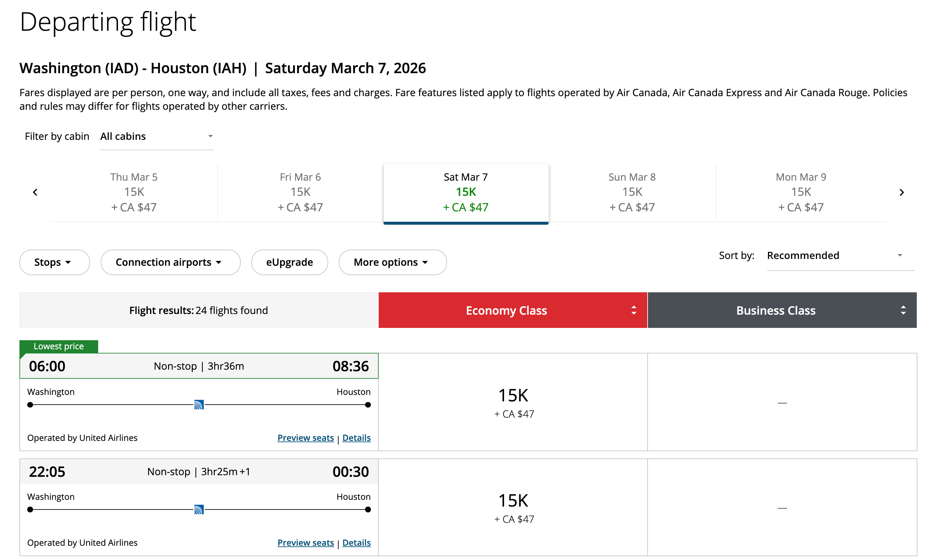Click the sort arrows on the Business Class header
This screenshot has width=944, height=560.
[903, 310]
